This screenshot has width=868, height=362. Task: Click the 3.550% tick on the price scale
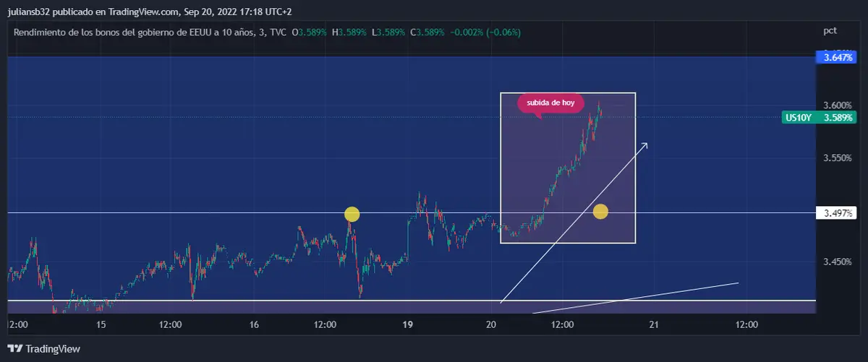838,158
